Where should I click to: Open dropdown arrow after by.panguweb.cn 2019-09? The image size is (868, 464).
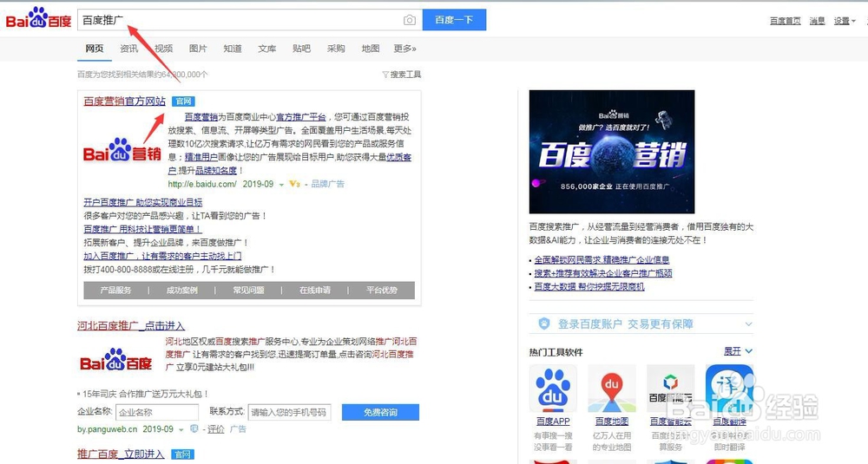[181, 429]
